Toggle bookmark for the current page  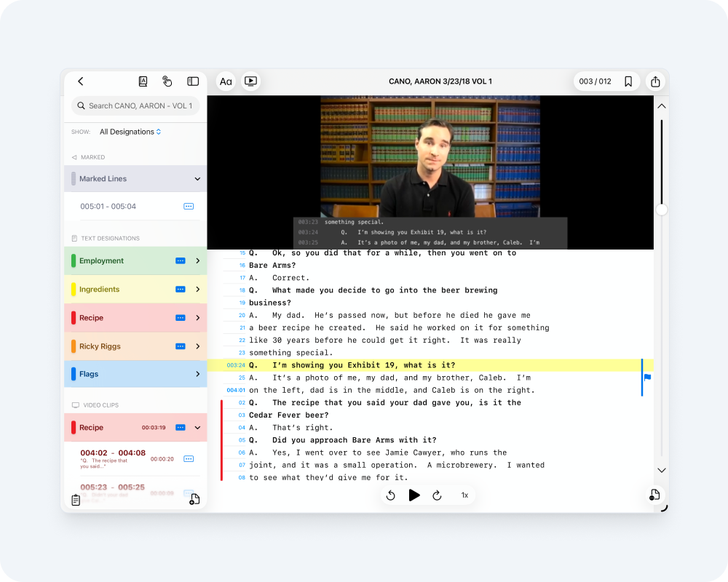[x=628, y=81]
